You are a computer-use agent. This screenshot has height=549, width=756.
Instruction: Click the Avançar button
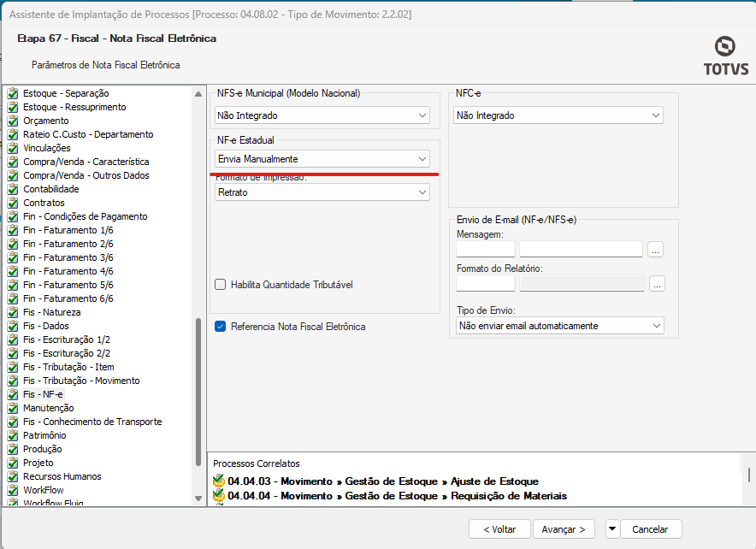564,529
